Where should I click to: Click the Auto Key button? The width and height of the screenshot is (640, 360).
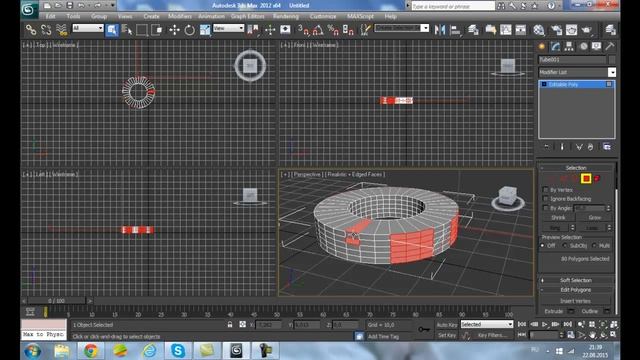tap(447, 325)
